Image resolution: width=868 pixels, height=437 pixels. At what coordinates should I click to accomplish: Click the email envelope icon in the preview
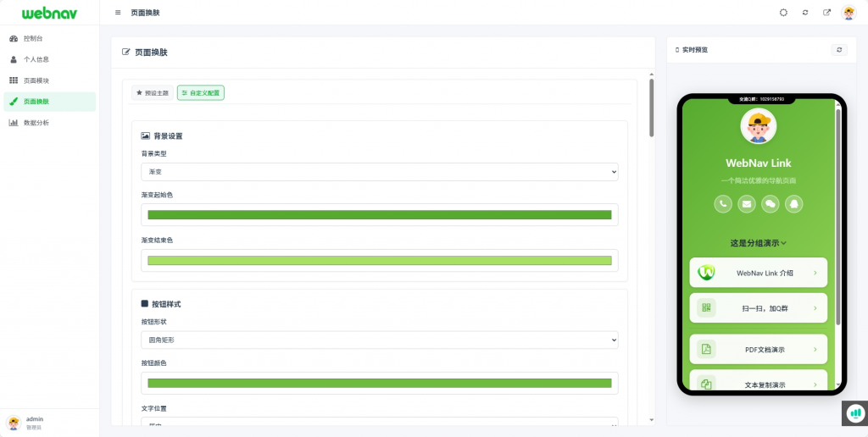[747, 203]
